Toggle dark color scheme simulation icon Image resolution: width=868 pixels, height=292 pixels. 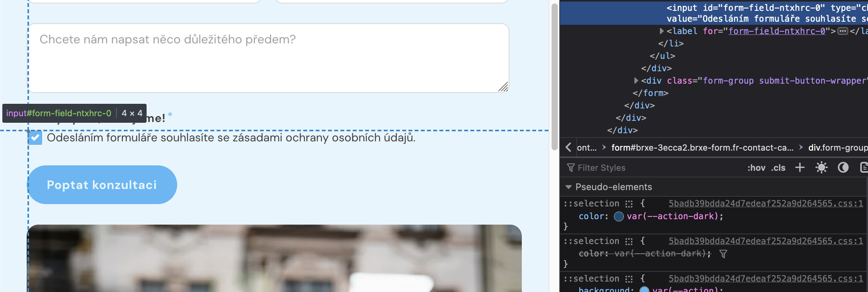pos(843,167)
